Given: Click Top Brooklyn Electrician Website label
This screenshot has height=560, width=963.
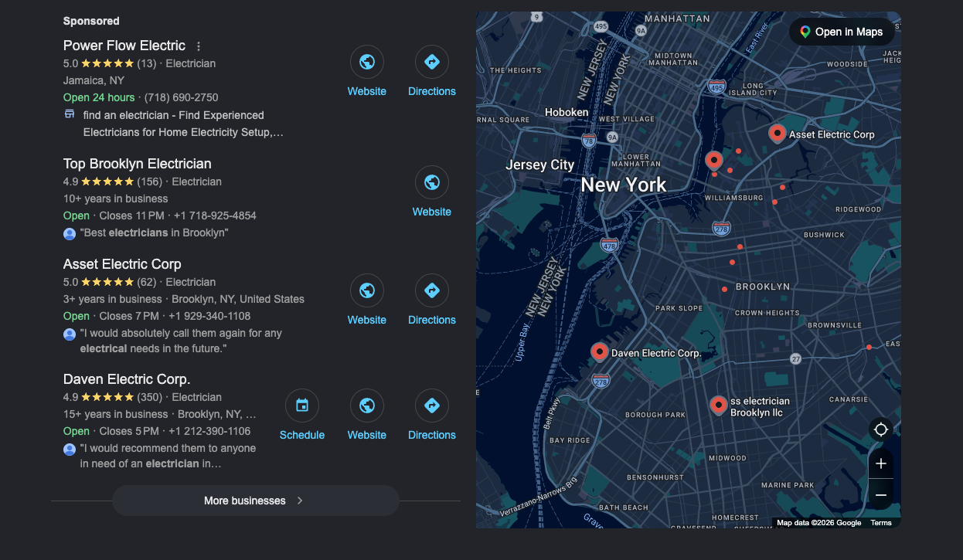Looking at the screenshot, I should pyautogui.click(x=432, y=212).
